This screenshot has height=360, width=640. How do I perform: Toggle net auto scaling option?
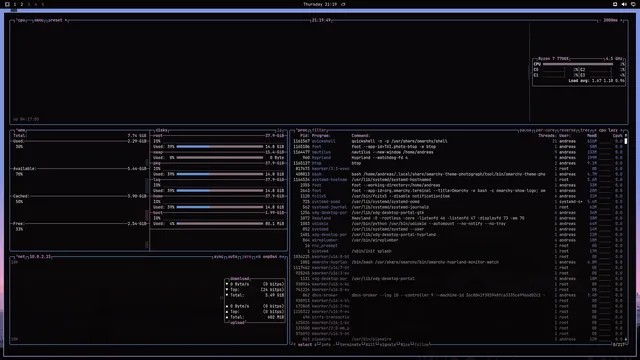point(233,257)
